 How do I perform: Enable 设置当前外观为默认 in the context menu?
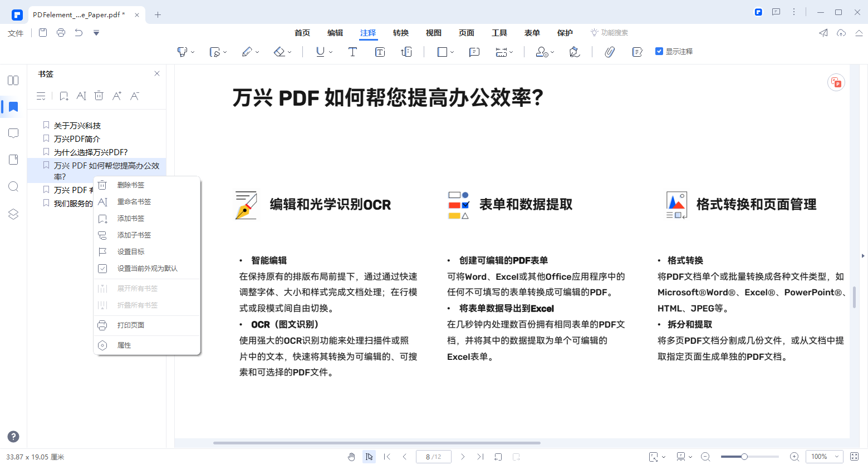tap(148, 268)
